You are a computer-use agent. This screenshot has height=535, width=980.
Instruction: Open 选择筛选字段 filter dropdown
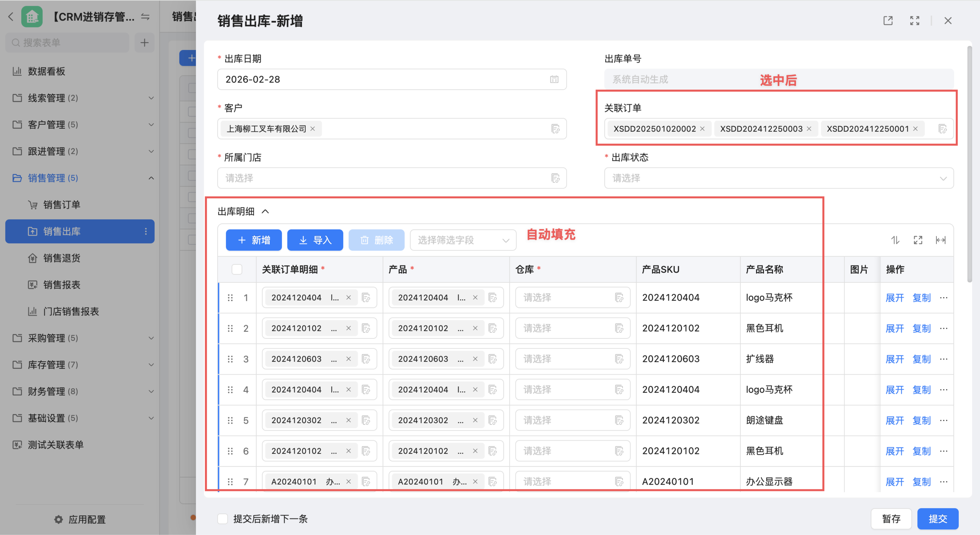(x=463, y=240)
